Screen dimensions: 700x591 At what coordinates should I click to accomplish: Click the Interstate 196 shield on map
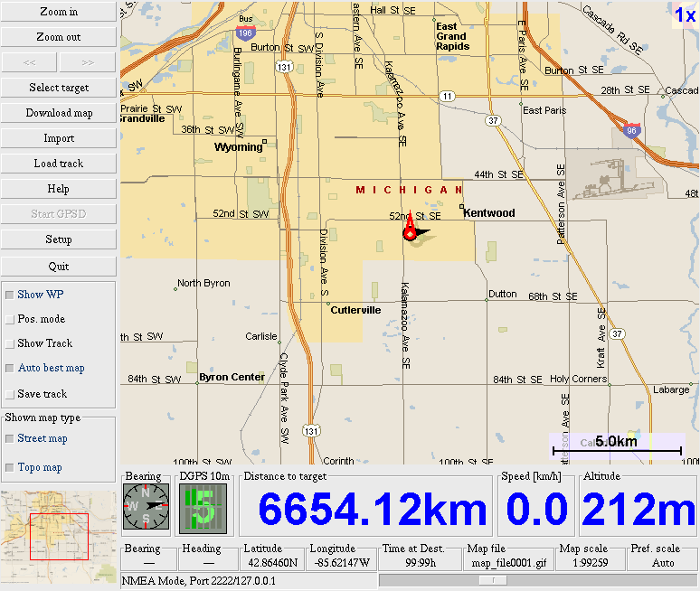[x=245, y=33]
